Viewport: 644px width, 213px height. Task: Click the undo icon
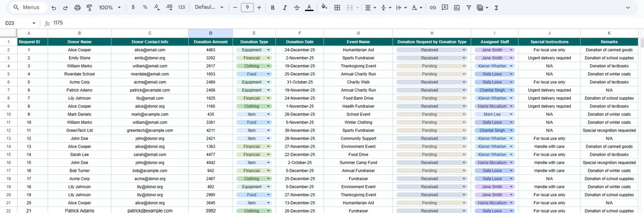tap(53, 8)
